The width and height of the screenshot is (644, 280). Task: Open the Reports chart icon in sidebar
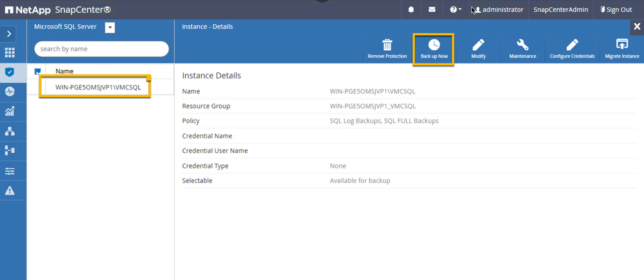coord(10,112)
